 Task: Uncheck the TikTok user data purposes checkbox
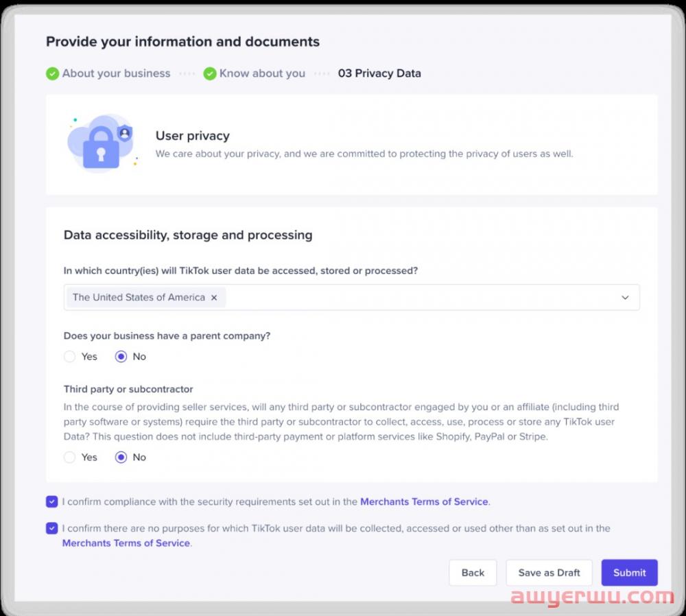pyautogui.click(x=52, y=528)
